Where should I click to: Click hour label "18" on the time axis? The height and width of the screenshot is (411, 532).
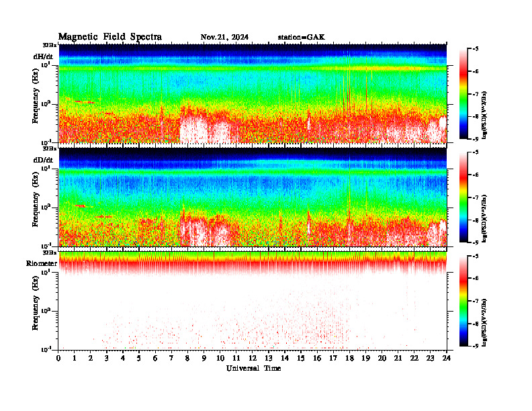click(349, 359)
